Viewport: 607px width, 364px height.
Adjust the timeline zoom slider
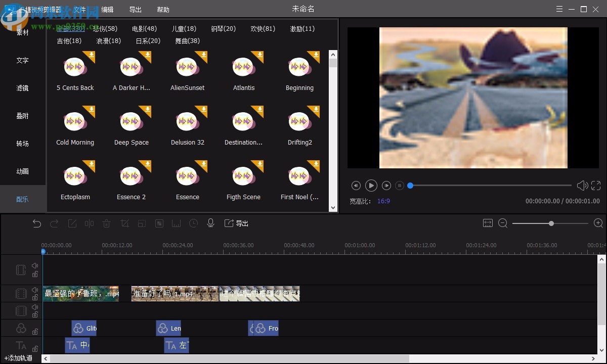pos(551,223)
